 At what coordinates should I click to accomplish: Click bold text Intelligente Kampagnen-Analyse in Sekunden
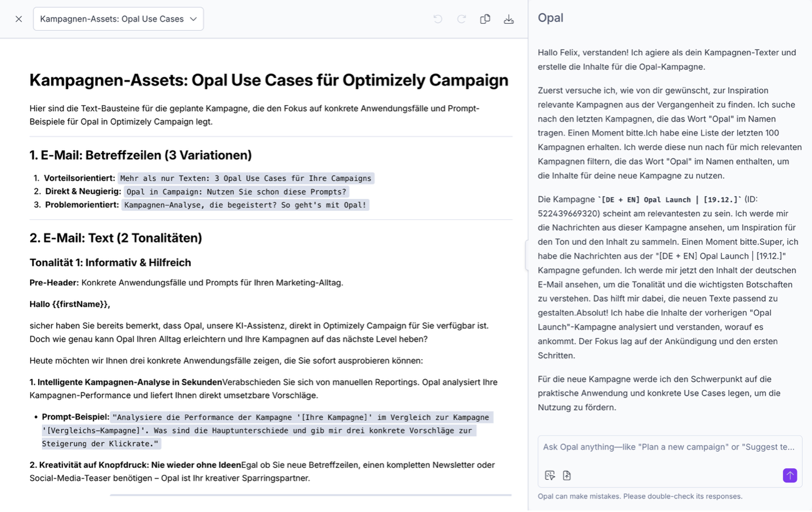coord(129,382)
